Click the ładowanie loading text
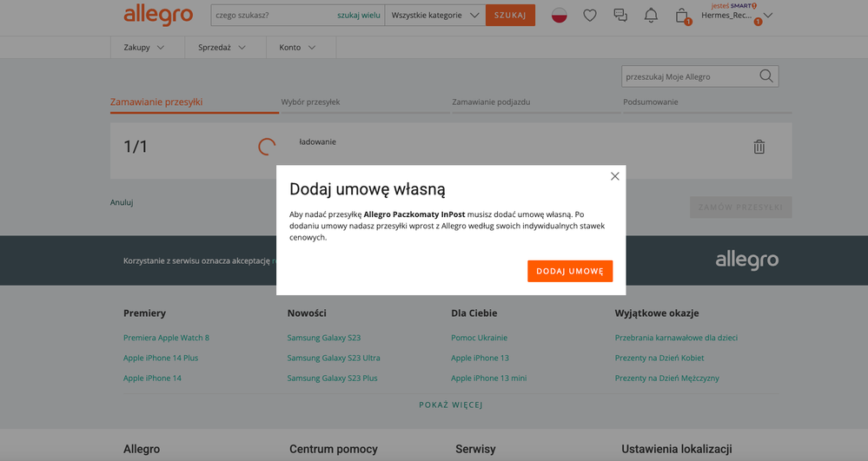868x461 pixels. [x=318, y=142]
